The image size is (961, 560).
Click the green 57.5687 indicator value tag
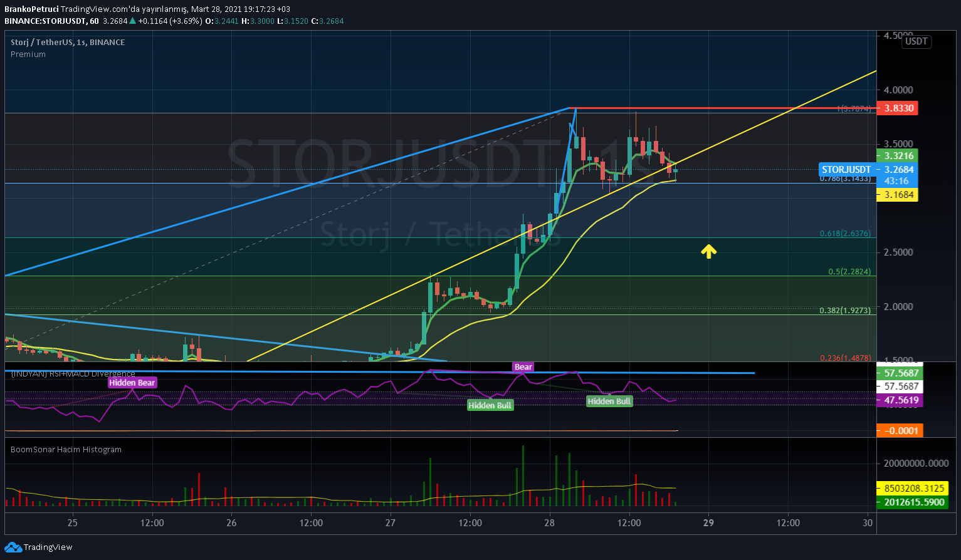[x=900, y=373]
